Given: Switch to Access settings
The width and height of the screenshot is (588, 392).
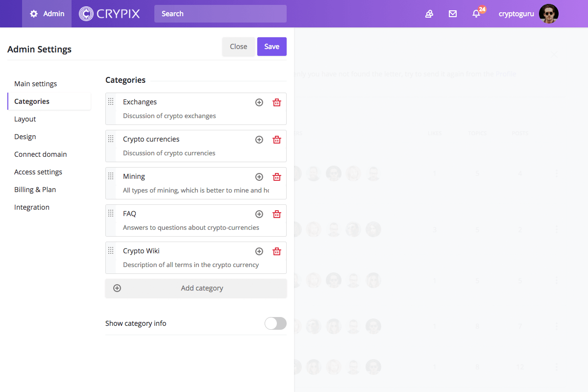Looking at the screenshot, I should click(38, 171).
